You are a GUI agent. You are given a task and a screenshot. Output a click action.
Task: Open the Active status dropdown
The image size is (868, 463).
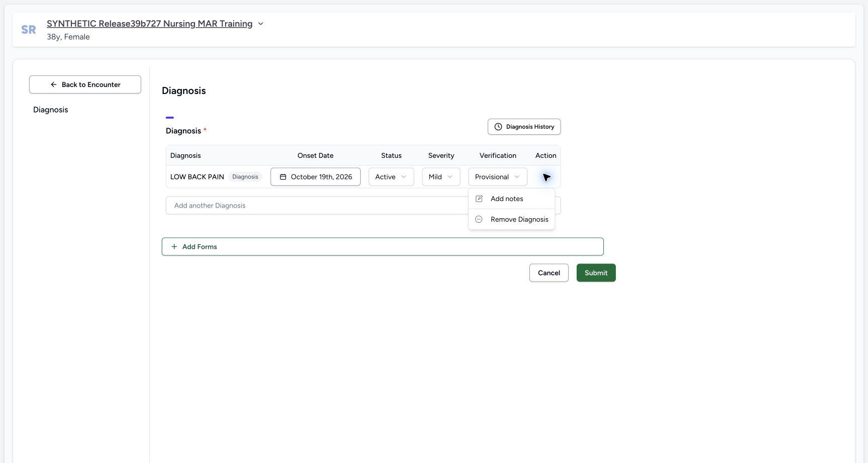tap(391, 177)
